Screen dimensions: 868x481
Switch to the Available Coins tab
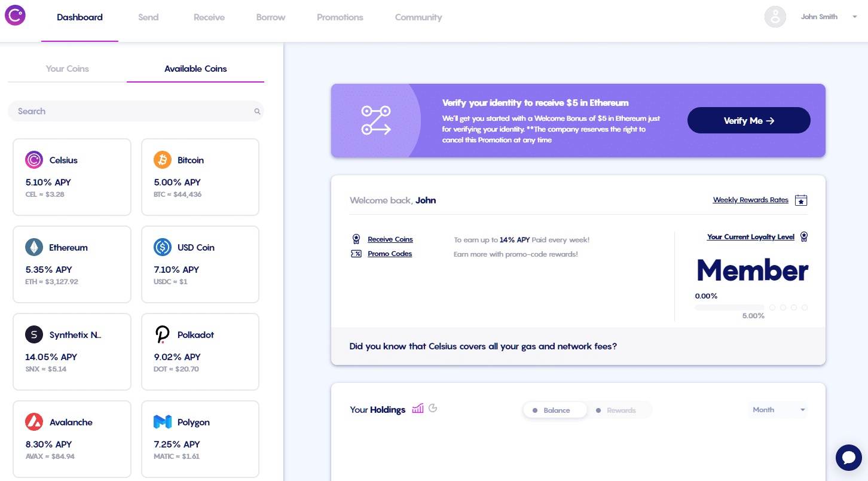[x=195, y=69]
